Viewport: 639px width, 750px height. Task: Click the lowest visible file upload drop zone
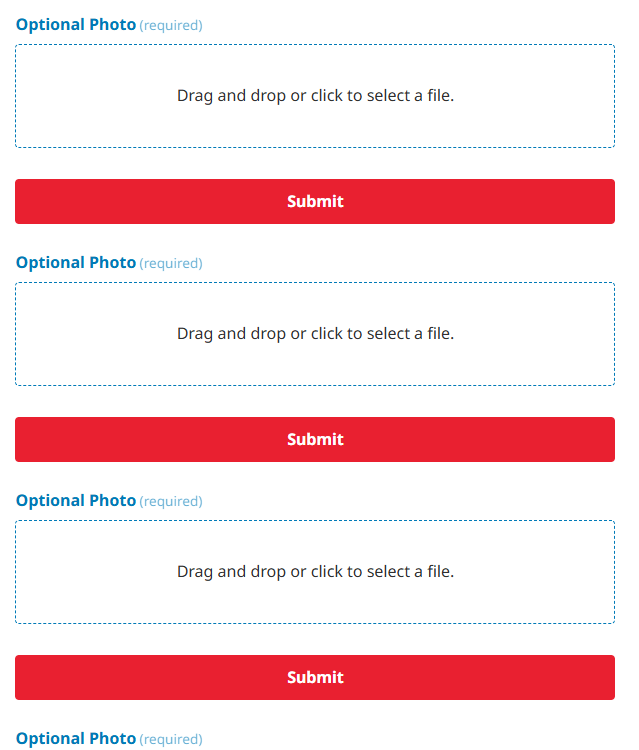(x=315, y=572)
